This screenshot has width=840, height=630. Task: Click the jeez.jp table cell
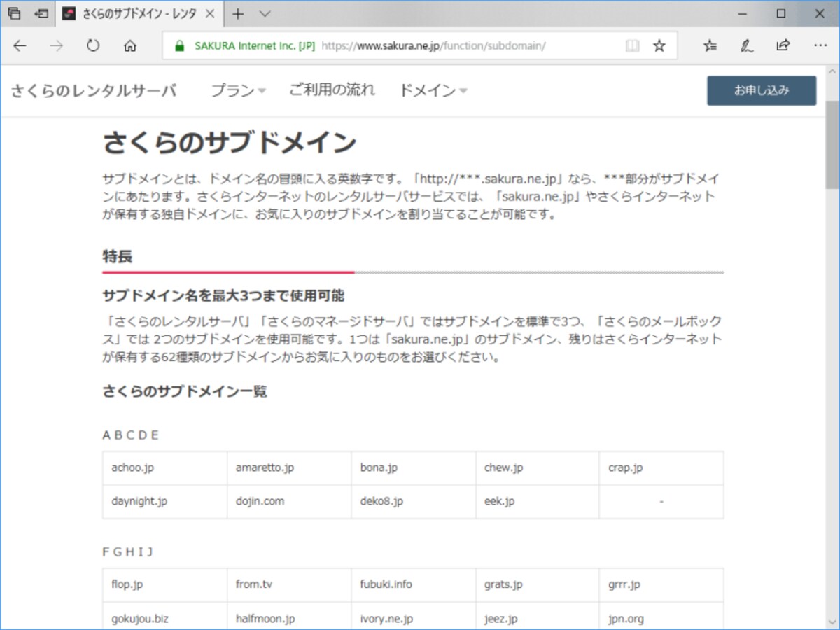(x=537, y=616)
